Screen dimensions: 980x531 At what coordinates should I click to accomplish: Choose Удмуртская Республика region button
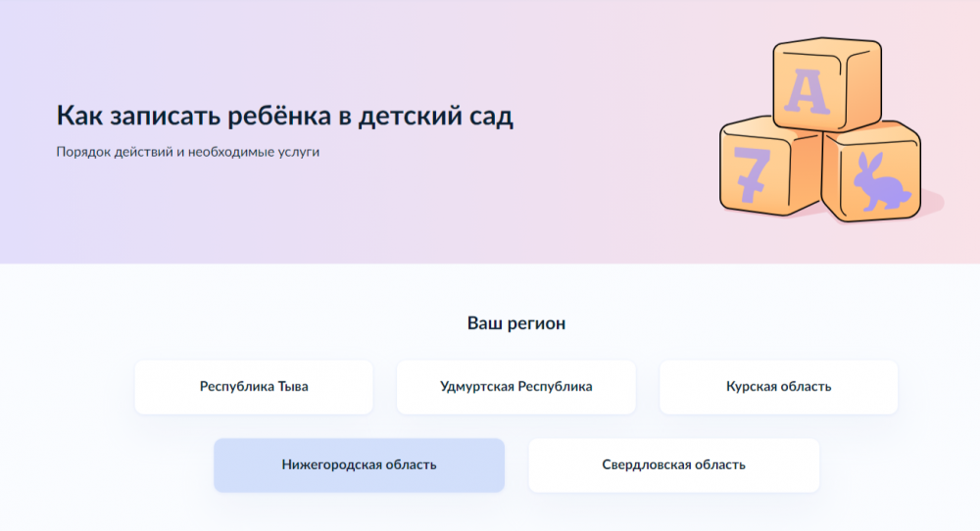pos(516,387)
